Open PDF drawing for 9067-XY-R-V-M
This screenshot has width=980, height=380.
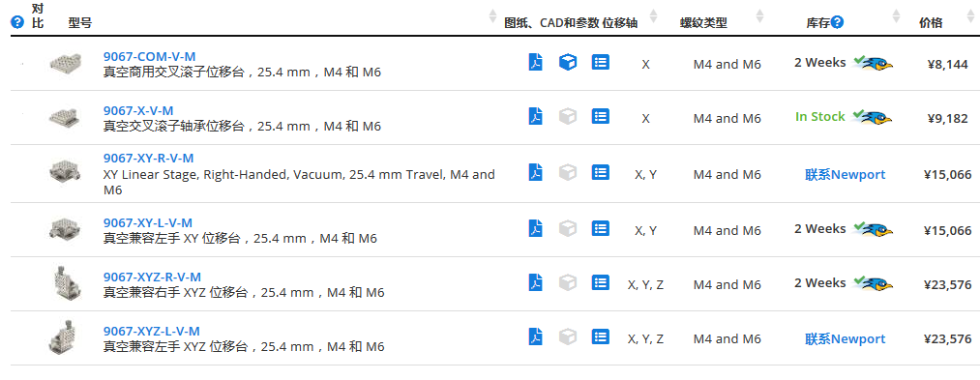point(536,172)
